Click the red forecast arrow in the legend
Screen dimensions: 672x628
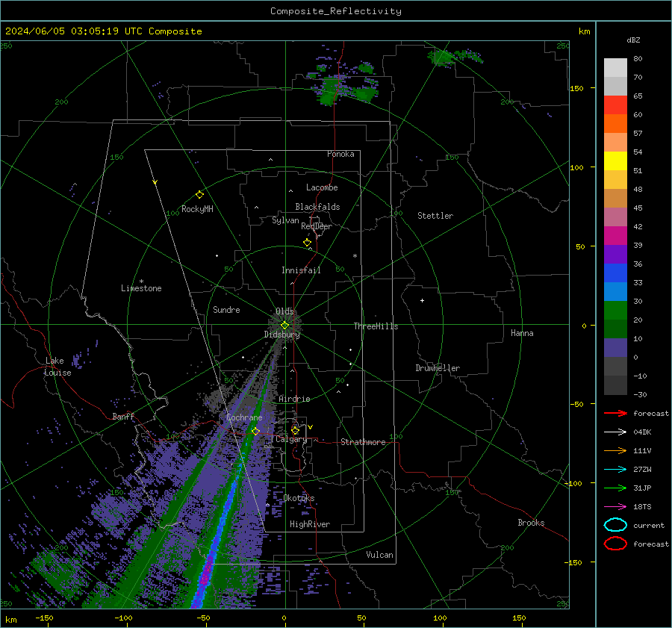click(x=615, y=413)
